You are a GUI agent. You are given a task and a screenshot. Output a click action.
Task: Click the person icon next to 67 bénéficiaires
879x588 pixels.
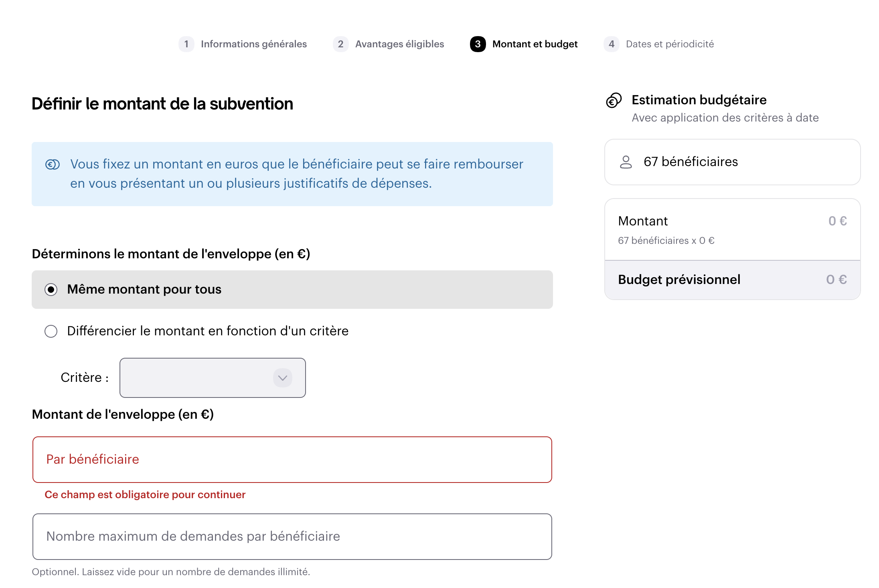click(x=626, y=162)
